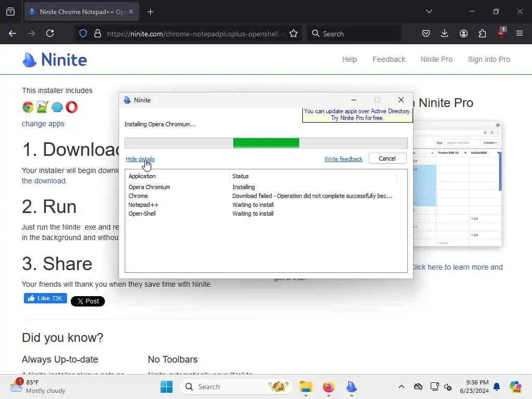The height and width of the screenshot is (399, 532).
Task: Show hidden tray icons chevron
Action: pyautogui.click(x=402, y=387)
